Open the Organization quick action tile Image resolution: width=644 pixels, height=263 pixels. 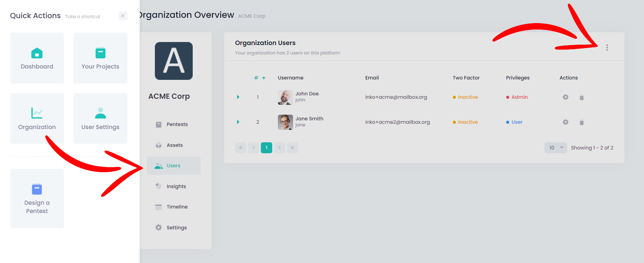pos(37,118)
